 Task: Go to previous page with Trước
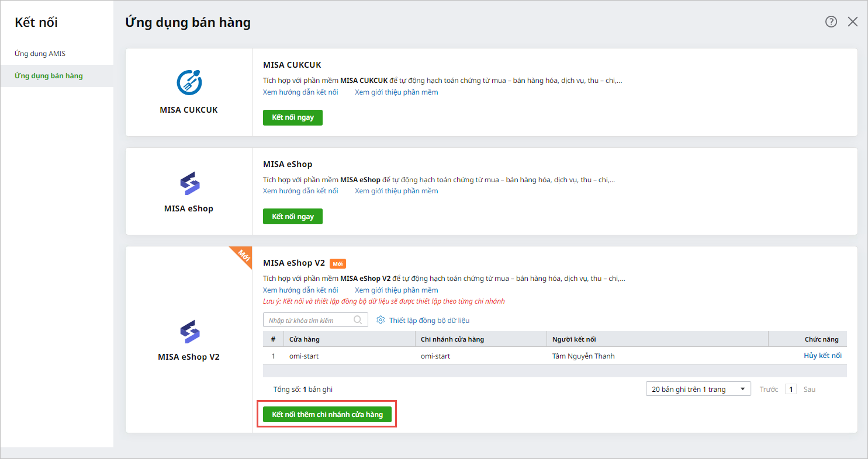click(x=769, y=390)
